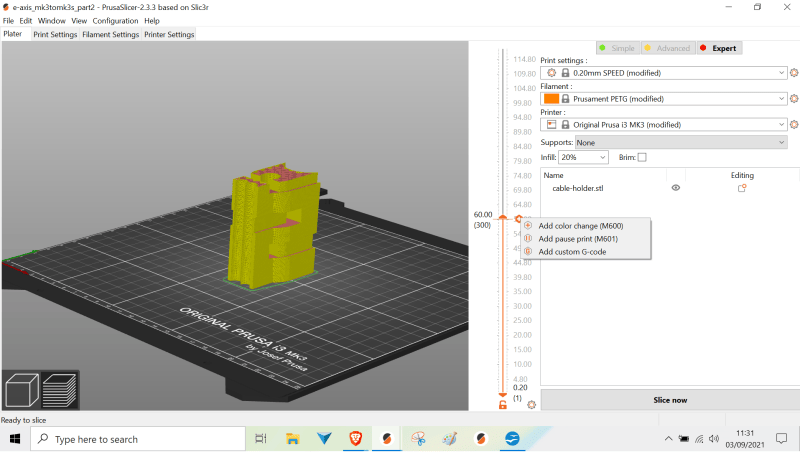Click lower layer slider thumb at 0.20

tap(503, 394)
